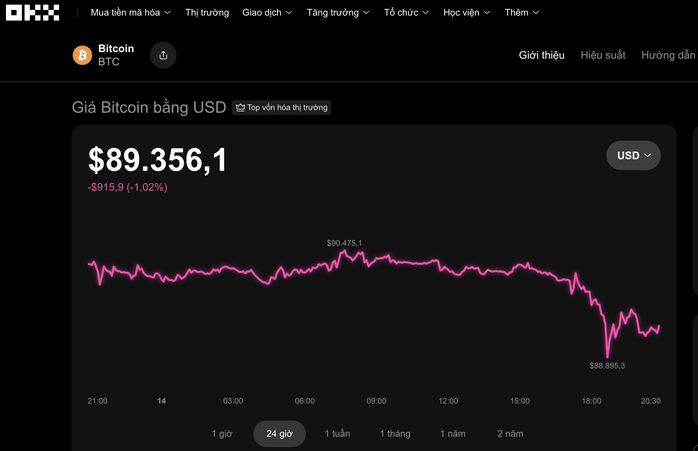
Task: Switch to the Hiệu suất tab
Action: [603, 55]
